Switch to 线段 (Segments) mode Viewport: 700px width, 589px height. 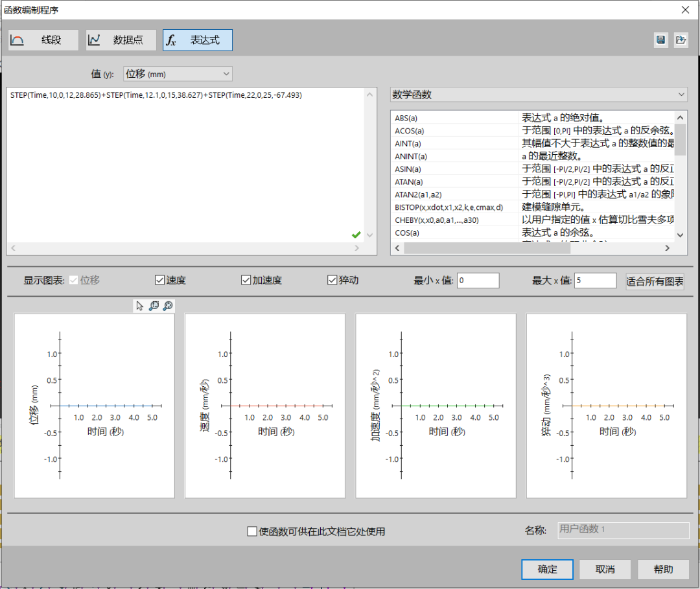(43, 40)
